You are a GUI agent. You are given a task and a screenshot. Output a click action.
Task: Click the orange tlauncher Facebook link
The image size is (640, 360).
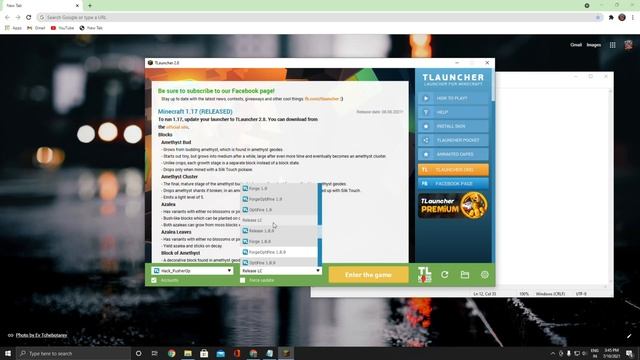(322, 99)
